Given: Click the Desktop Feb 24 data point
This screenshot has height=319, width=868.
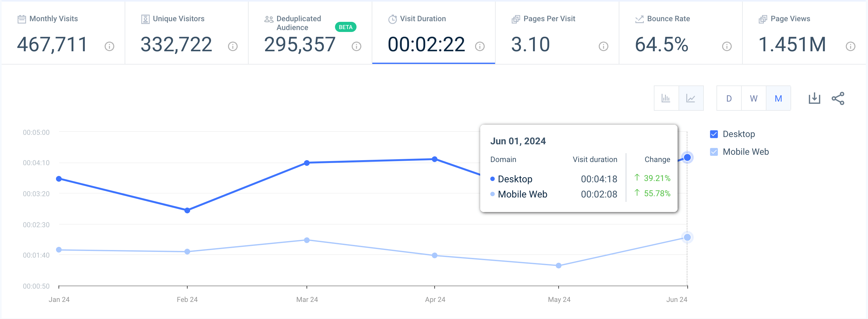Looking at the screenshot, I should pos(187,210).
